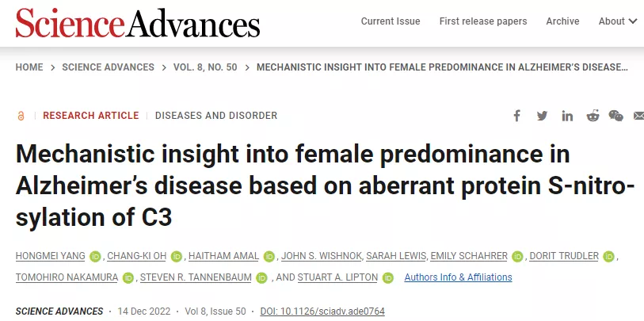Click the Science Advances logo
The height and width of the screenshot is (321, 644).
click(138, 21)
